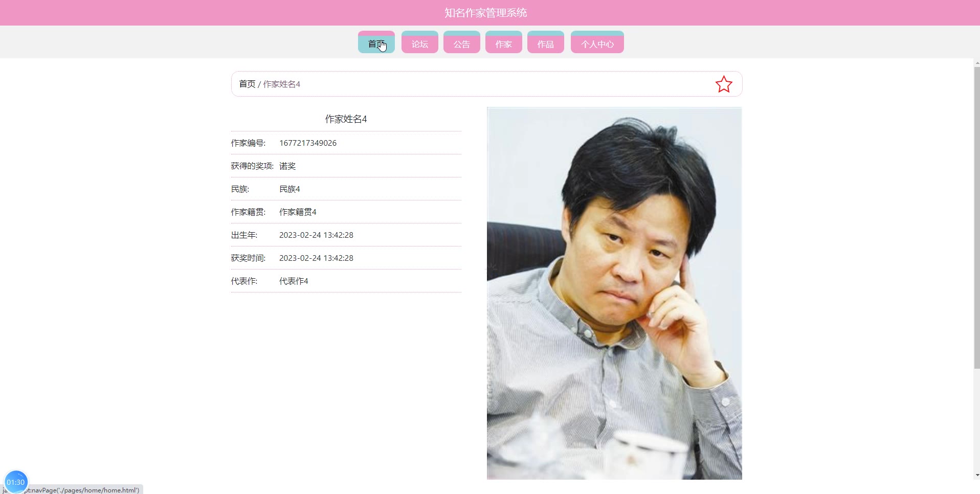Click the 知名作家管理系统 header title
The width and height of the screenshot is (980, 494).
[486, 13]
